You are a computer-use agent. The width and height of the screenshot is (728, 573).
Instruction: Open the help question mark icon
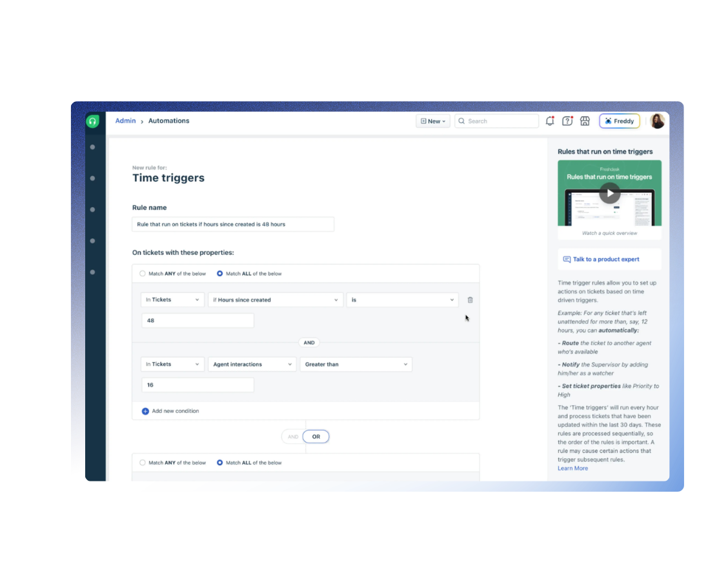pyautogui.click(x=567, y=121)
